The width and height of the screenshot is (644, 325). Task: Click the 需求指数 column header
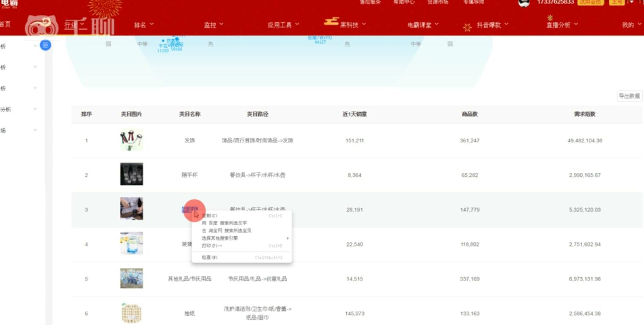[x=585, y=114]
